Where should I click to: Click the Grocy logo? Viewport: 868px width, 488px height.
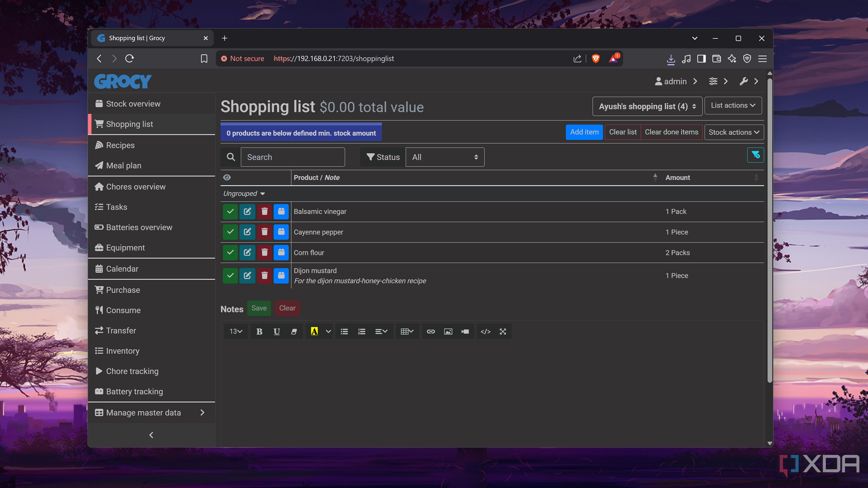(x=123, y=81)
